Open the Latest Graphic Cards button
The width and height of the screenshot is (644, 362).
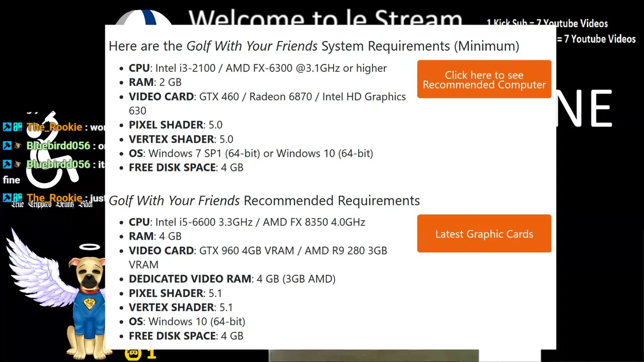(x=484, y=234)
